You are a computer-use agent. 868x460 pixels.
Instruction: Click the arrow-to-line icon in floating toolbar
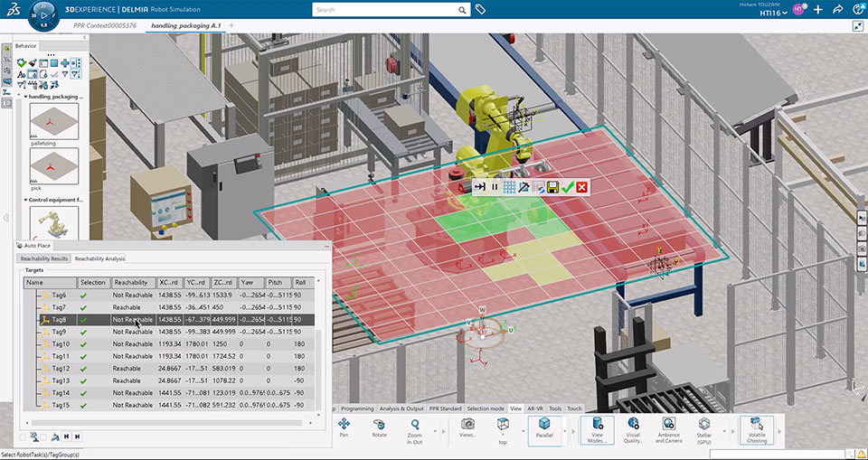tap(480, 188)
